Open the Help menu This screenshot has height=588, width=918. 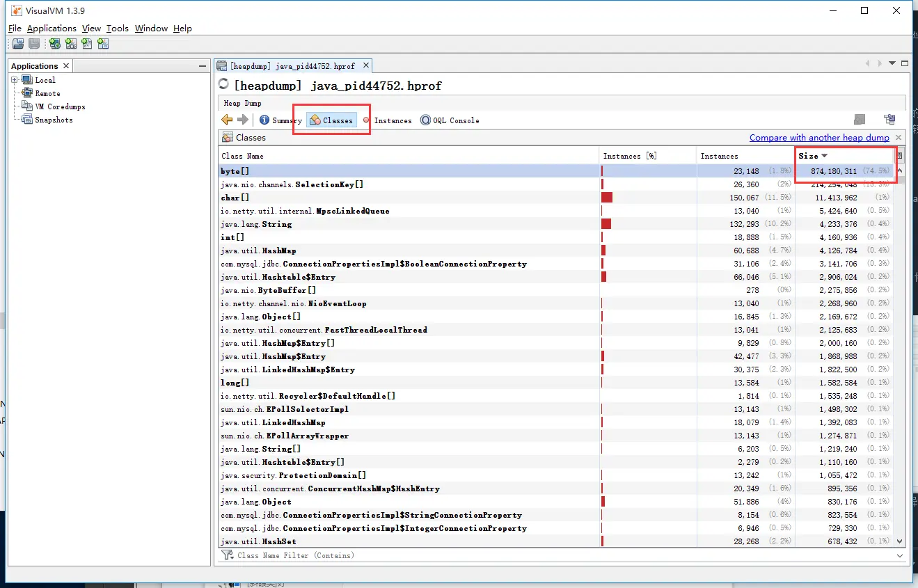pyautogui.click(x=182, y=29)
